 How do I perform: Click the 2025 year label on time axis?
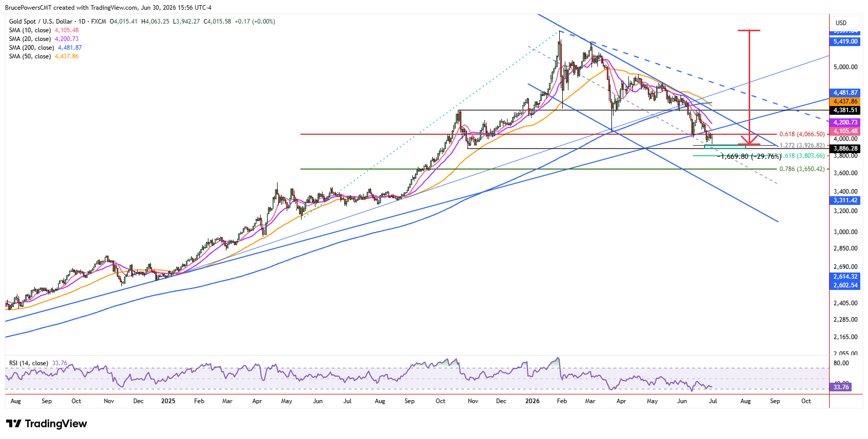coord(168,401)
